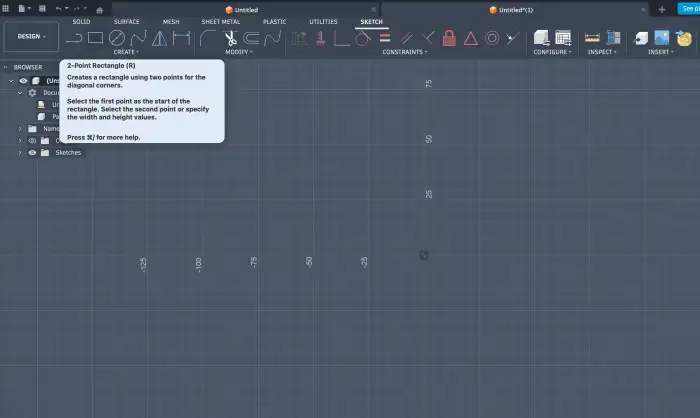Open the INSERT dropdown menu

click(661, 52)
